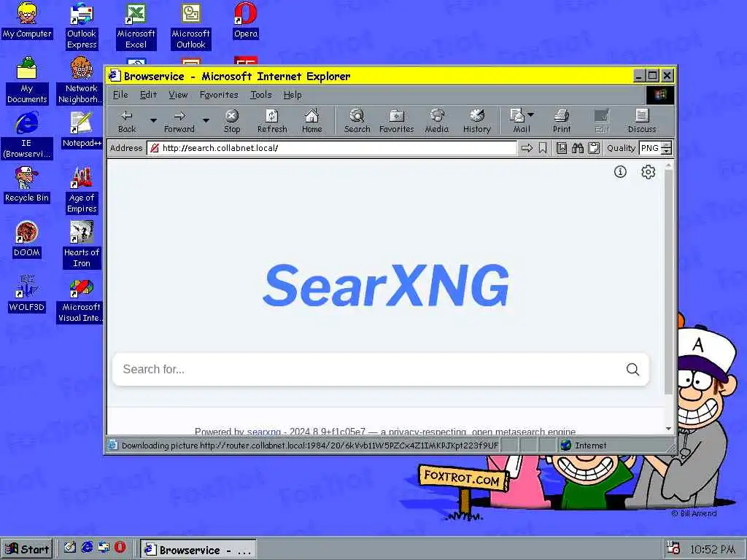
Task: Refresh the current page
Action: tap(272, 121)
